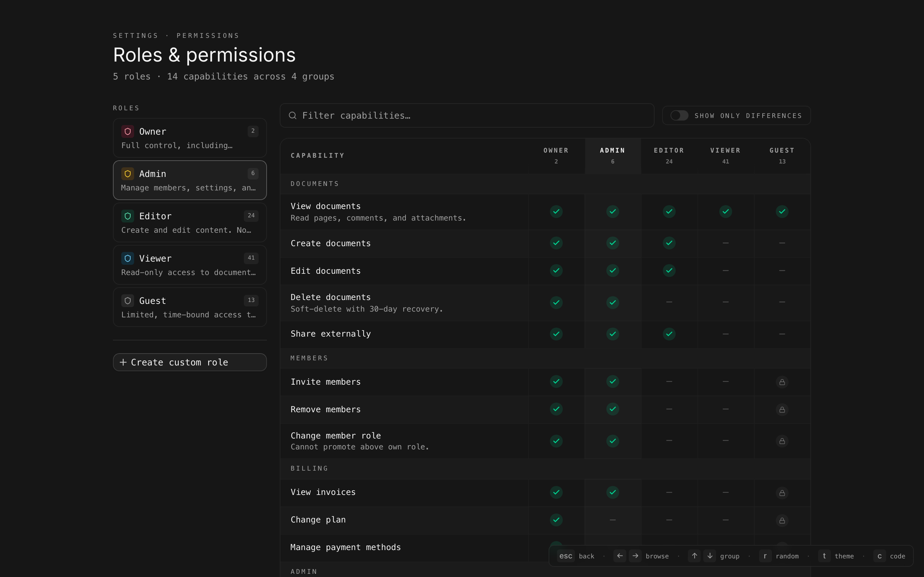
Task: Click the magnifier icon in the filter box
Action: click(293, 115)
